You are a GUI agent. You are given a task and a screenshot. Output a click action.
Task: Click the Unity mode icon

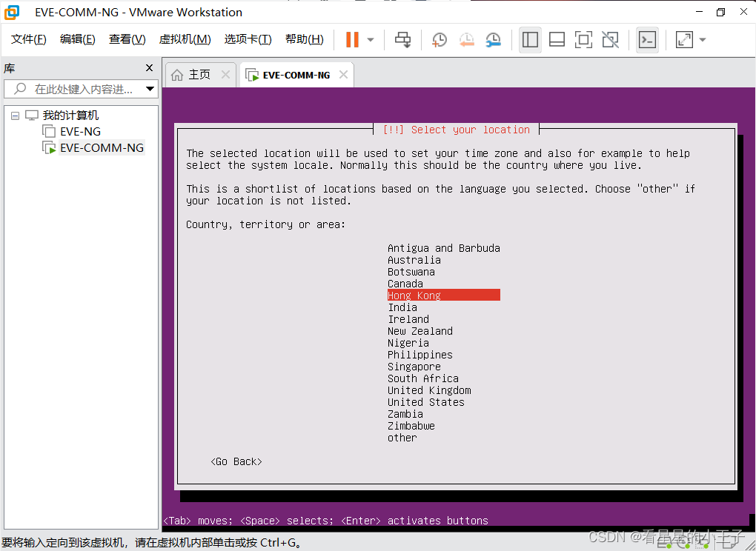[x=611, y=39]
